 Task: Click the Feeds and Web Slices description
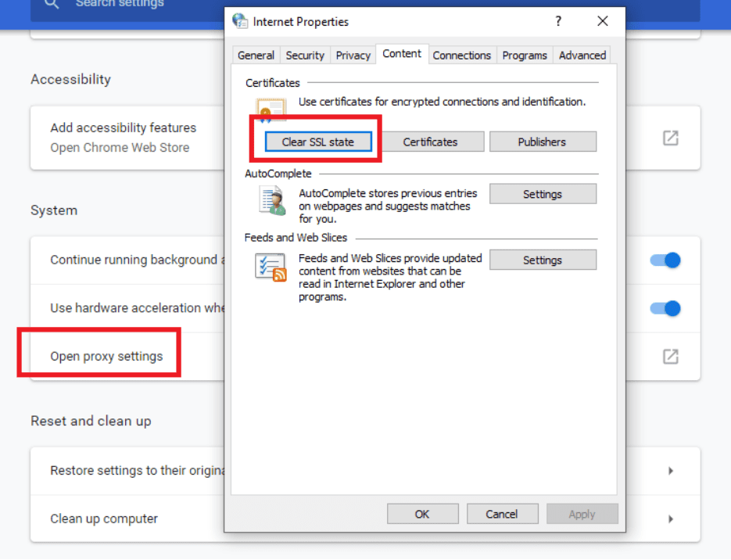[390, 278]
